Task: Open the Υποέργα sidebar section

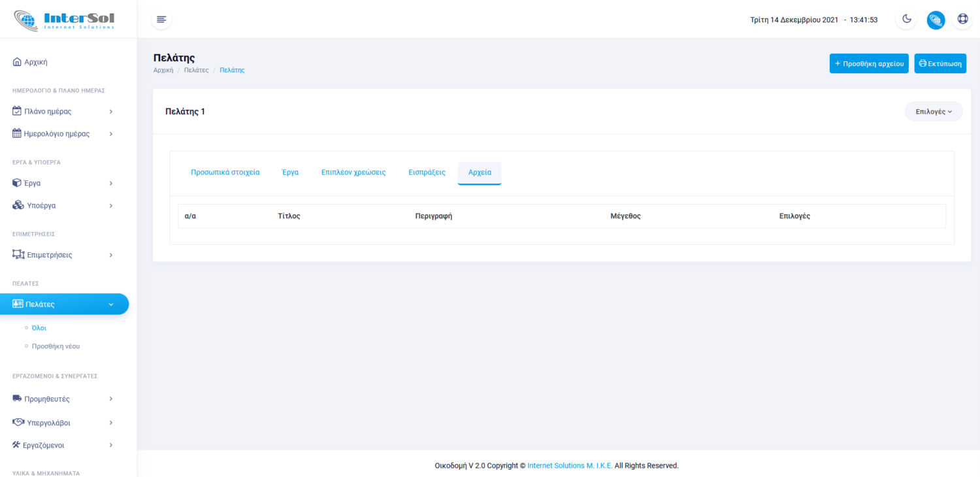Action: click(x=63, y=205)
